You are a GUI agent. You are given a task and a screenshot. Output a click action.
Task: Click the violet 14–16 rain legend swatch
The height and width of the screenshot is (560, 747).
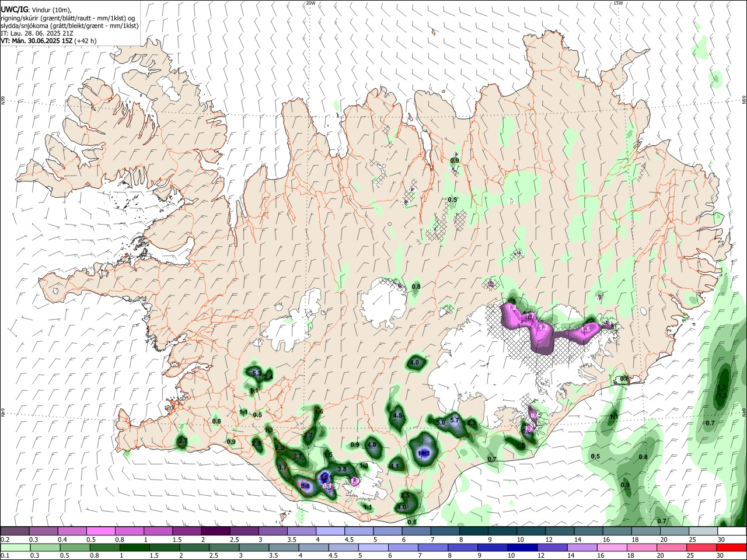coord(581,547)
